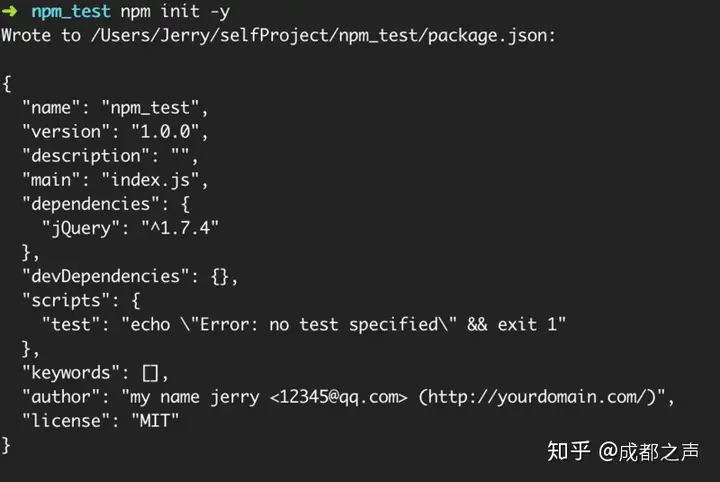Screen dimensions: 720x482
Task: Click the "scripts" key
Action: point(66,301)
